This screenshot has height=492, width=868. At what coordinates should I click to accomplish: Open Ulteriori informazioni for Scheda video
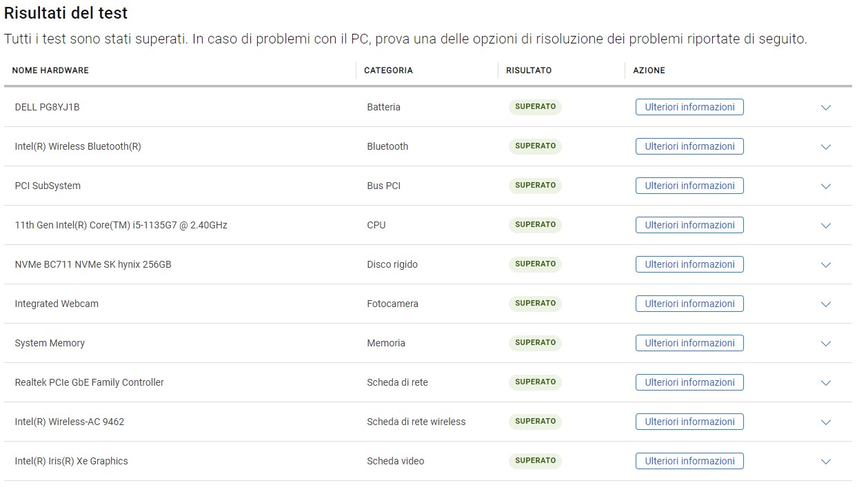[689, 461]
